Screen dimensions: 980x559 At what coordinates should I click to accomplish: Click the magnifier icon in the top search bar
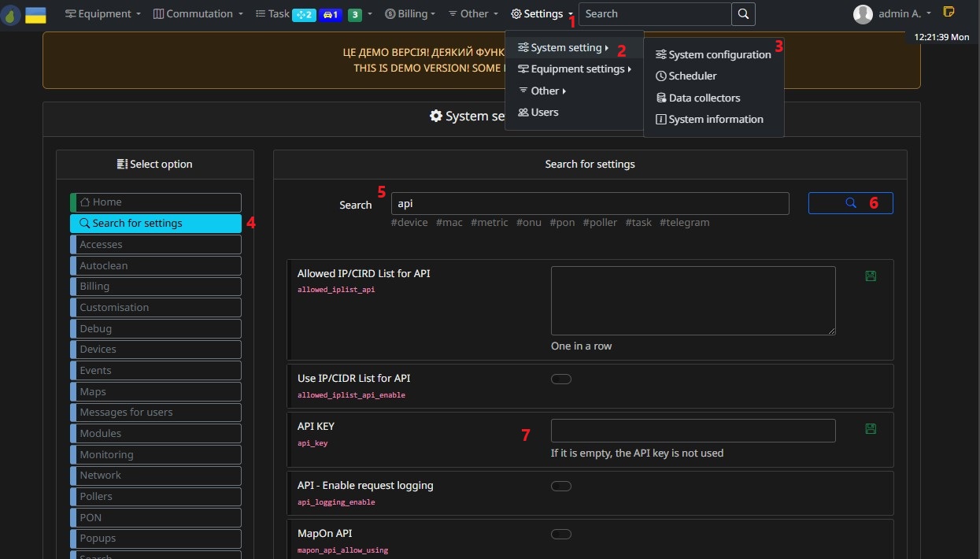click(742, 13)
